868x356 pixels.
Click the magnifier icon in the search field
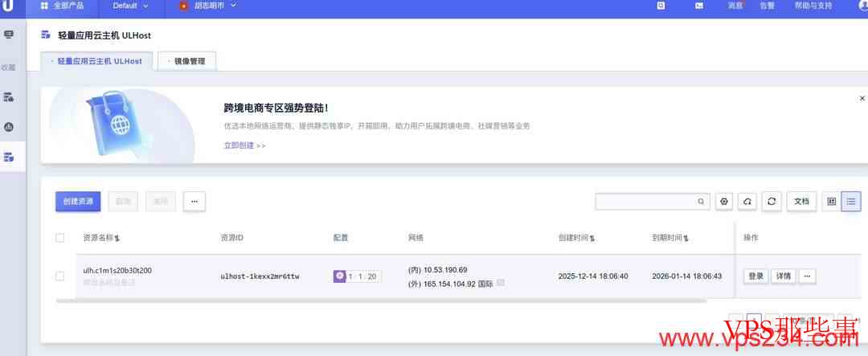coord(701,202)
